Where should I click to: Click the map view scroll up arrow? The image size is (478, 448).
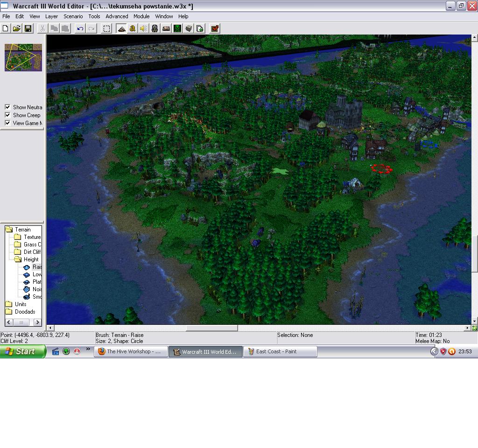[474, 38]
